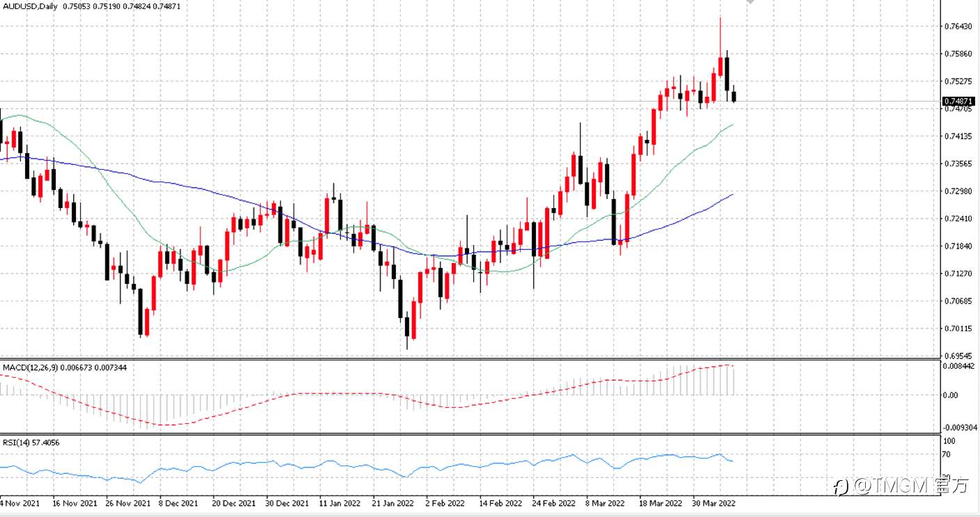
Task: Click the last black candle on the chart
Action: tap(734, 95)
